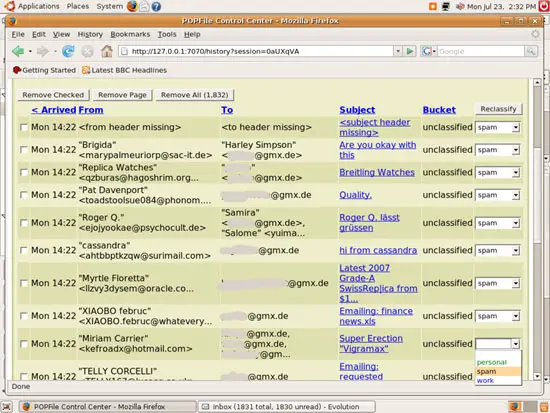This screenshot has height=413, width=550.
Task: Click the Remove Checked button
Action: coord(53,95)
